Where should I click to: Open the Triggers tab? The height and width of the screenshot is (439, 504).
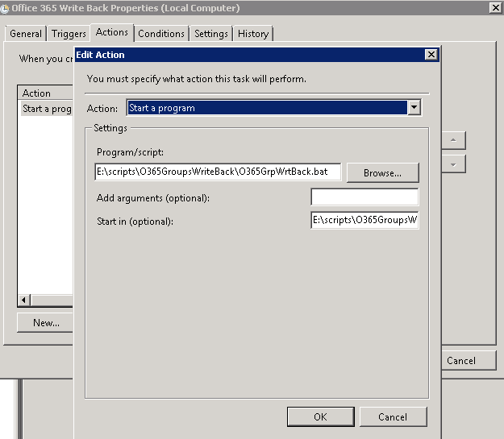(x=69, y=34)
